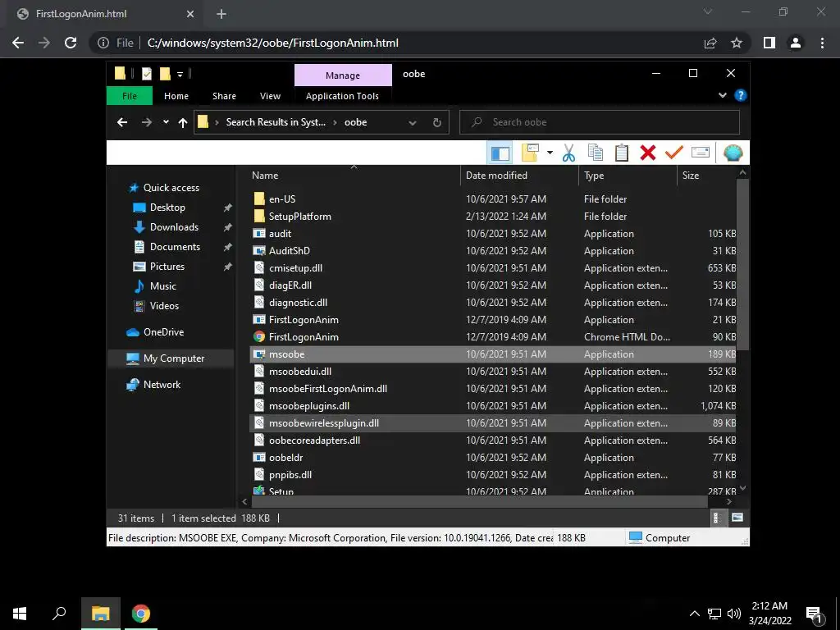
Task: Open Documents in the navigation pane
Action: tap(176, 247)
